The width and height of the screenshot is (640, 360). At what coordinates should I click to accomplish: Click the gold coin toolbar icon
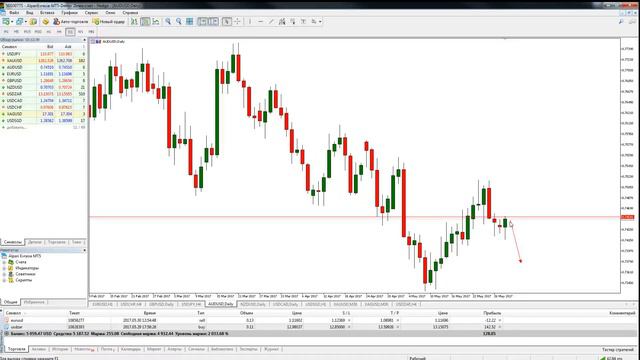tap(45, 22)
